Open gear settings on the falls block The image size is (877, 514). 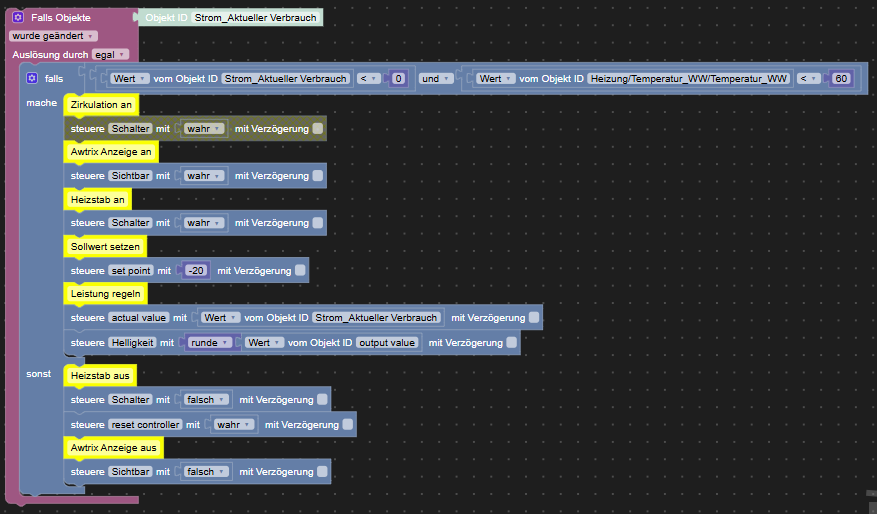[32, 78]
